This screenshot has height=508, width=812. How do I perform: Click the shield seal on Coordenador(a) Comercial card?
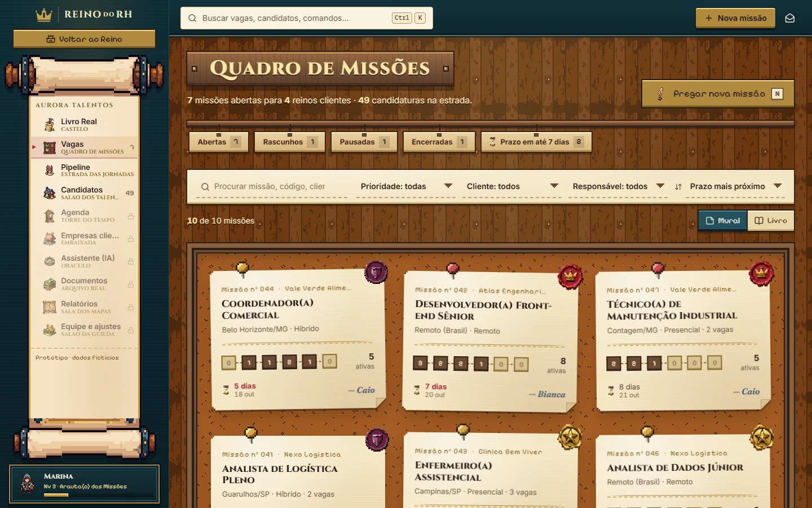[x=376, y=273]
